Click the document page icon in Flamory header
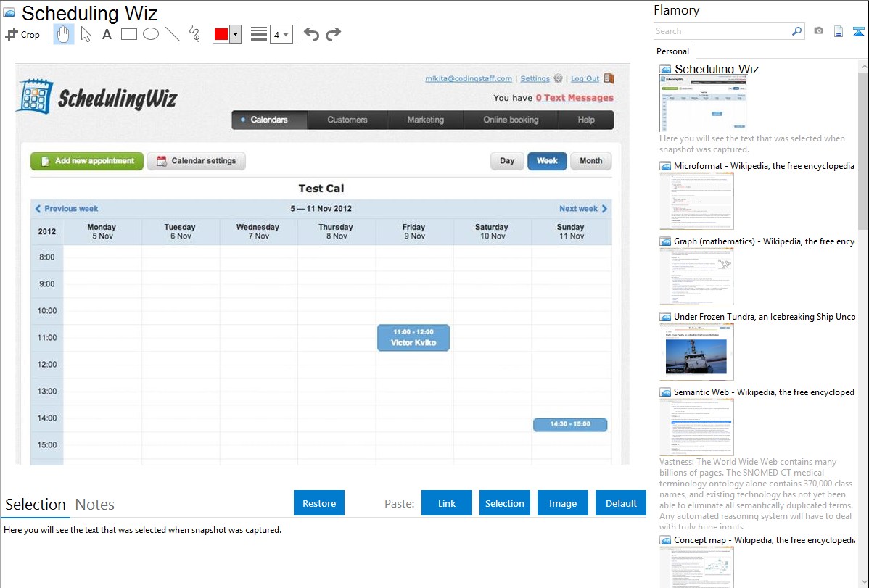The width and height of the screenshot is (869, 588). pos(839,31)
